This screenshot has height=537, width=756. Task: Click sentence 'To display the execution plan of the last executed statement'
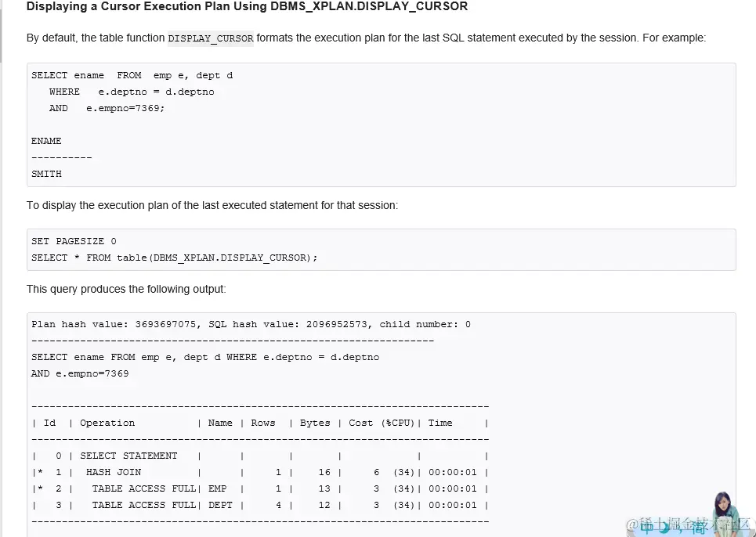(x=212, y=206)
